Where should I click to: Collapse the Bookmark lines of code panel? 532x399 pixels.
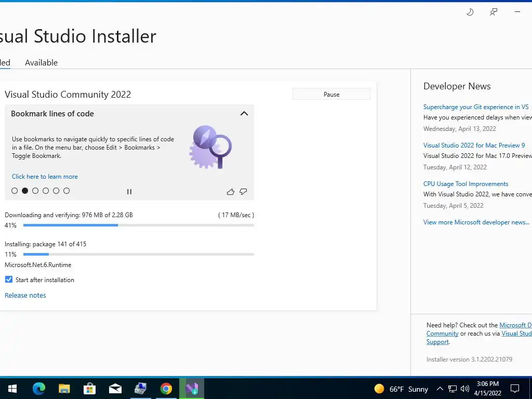point(244,114)
